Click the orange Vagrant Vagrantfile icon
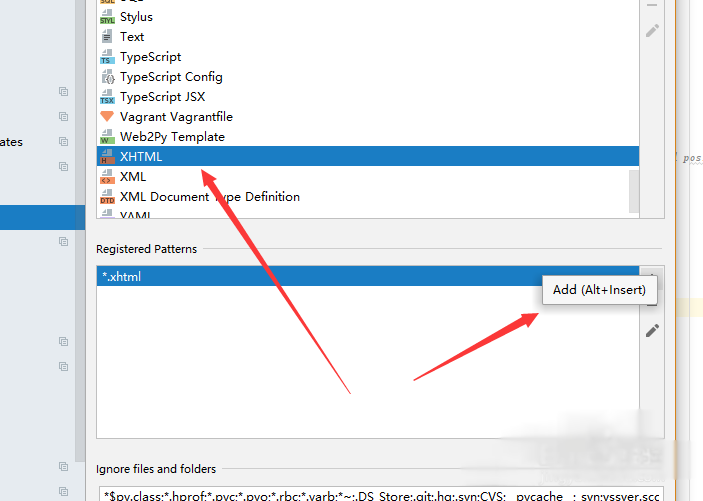This screenshot has height=501, width=703. [107, 117]
